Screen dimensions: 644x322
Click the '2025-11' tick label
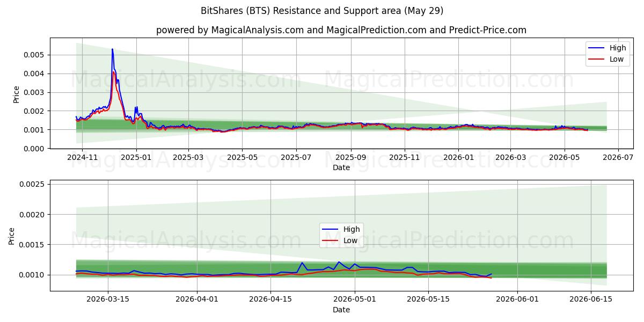tap(405, 157)
